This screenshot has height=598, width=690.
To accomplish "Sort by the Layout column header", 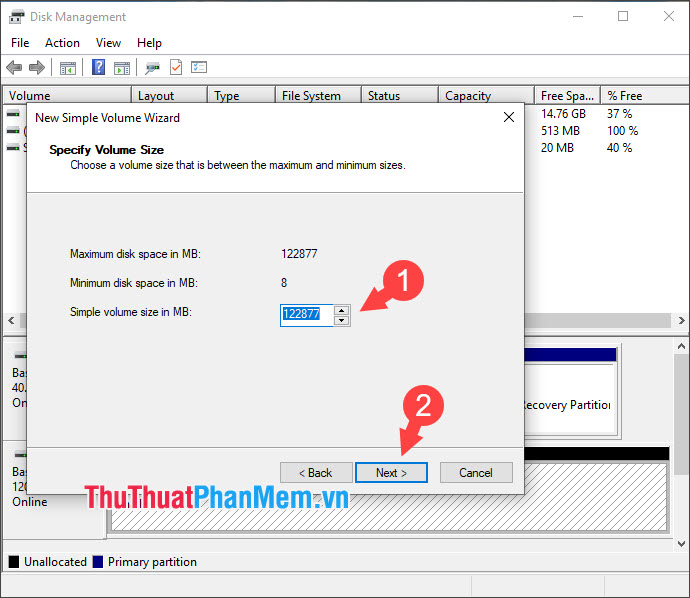I will [169, 95].
